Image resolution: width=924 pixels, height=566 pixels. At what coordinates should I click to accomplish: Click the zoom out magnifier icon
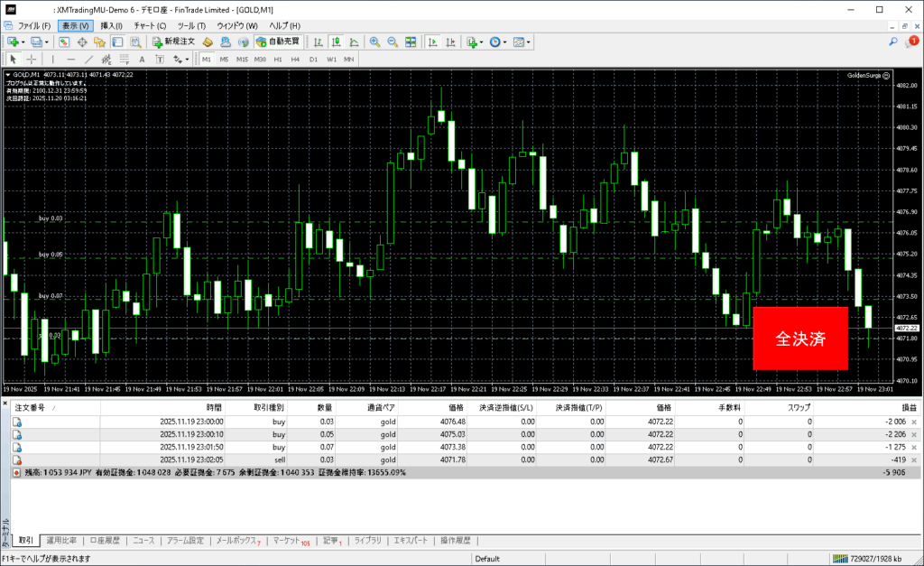(393, 42)
